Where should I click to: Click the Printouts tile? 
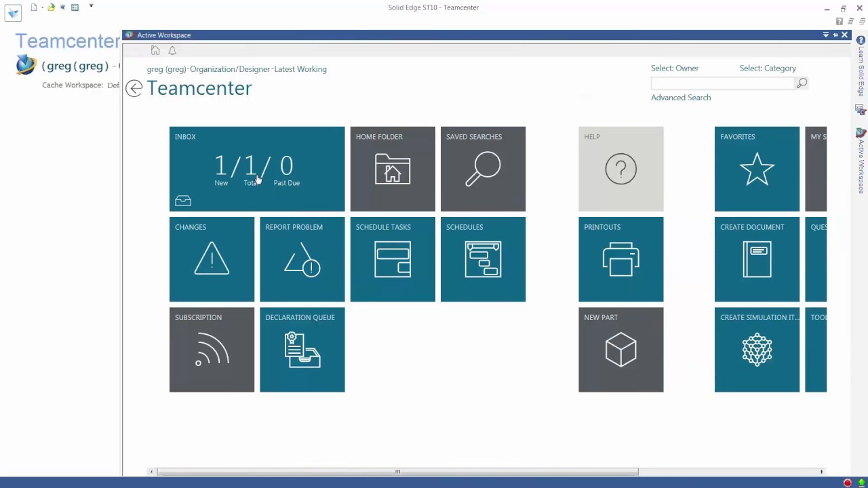620,259
